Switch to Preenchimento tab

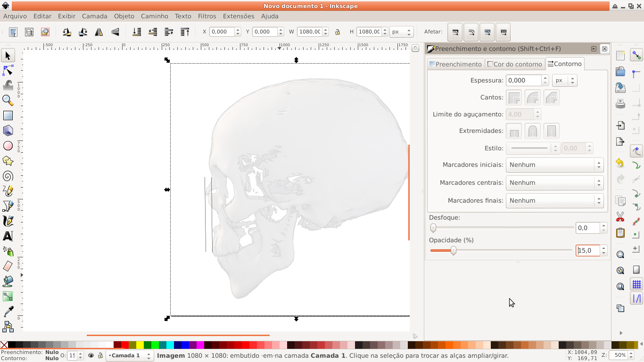(455, 64)
